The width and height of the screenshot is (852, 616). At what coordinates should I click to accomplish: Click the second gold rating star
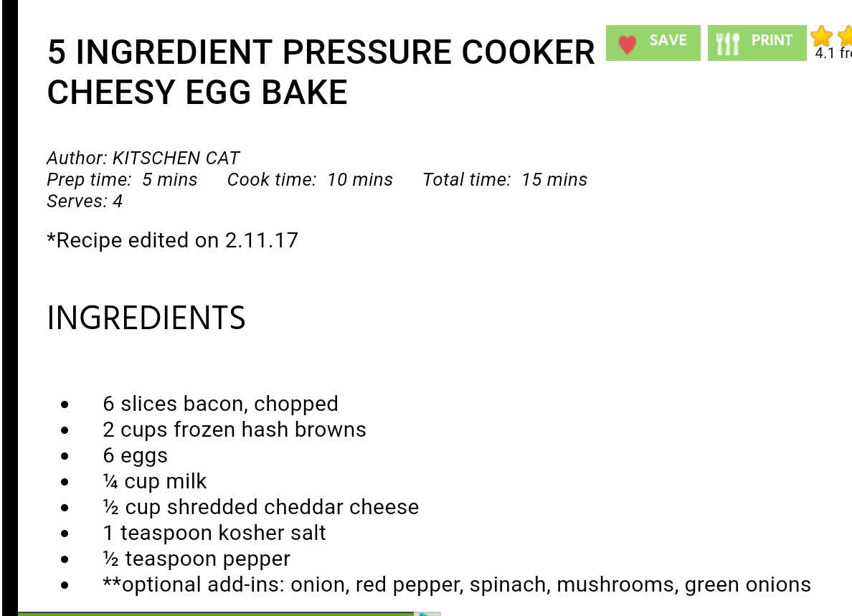coord(846,36)
